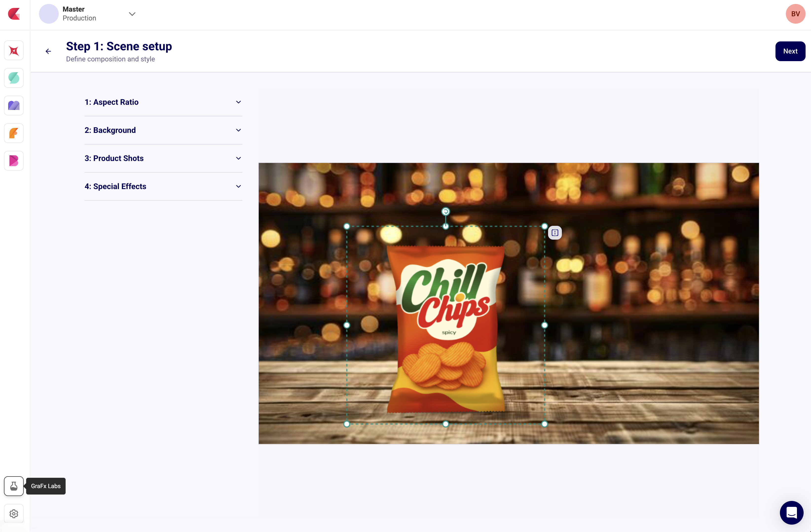Open the settings gear in sidebar
This screenshot has height=532, width=811.
(14, 514)
